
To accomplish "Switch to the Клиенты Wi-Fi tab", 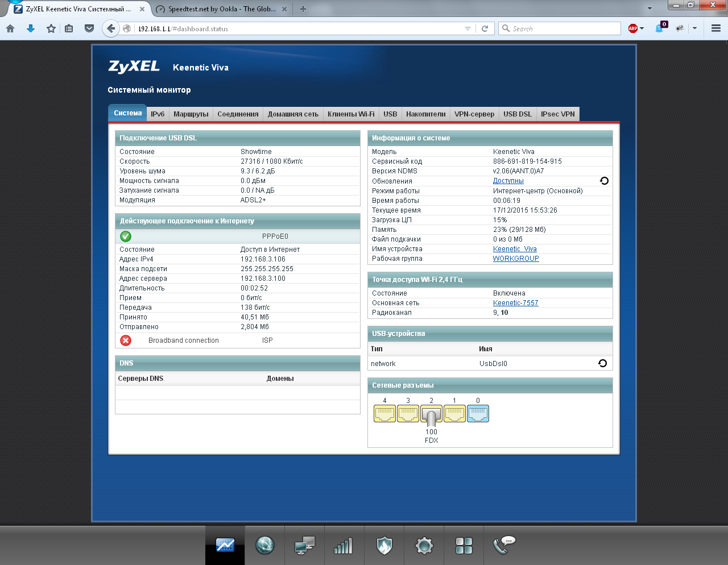I will (x=351, y=114).
